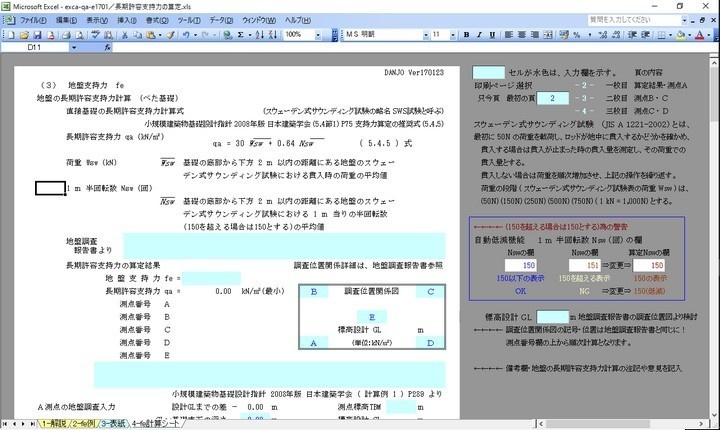Select the blue 地盤支持力 fe input cell
Viewport: 720px width, 430px height.
[211, 278]
